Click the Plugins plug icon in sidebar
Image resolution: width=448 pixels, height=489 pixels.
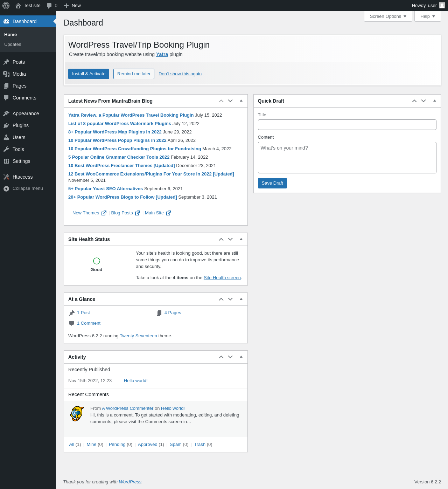coord(6,125)
